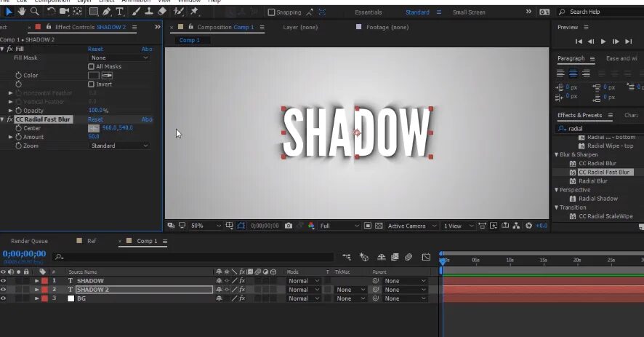
Task: Select the Clone Stamp tool
Action: (149, 12)
